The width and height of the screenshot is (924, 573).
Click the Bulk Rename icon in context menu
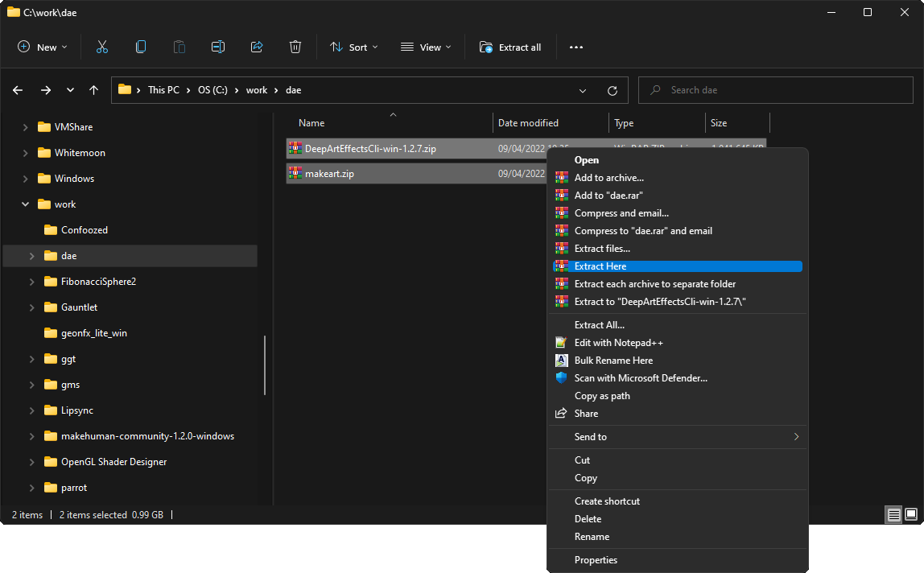(x=562, y=361)
